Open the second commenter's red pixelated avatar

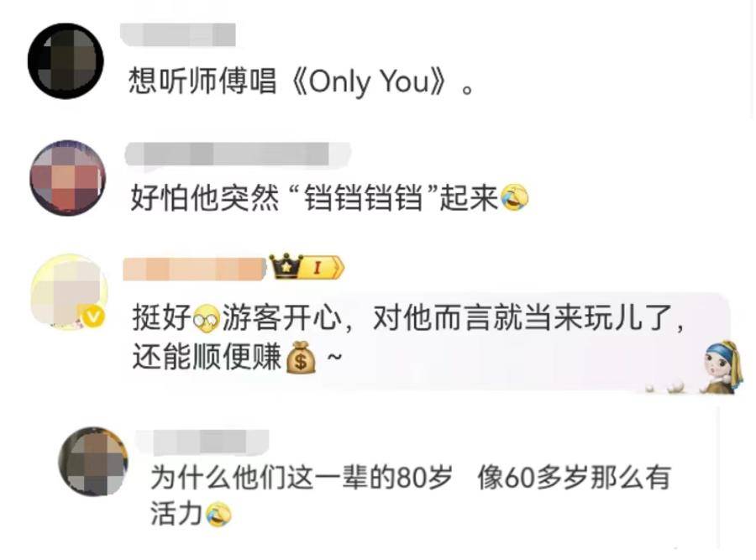pos(67,178)
